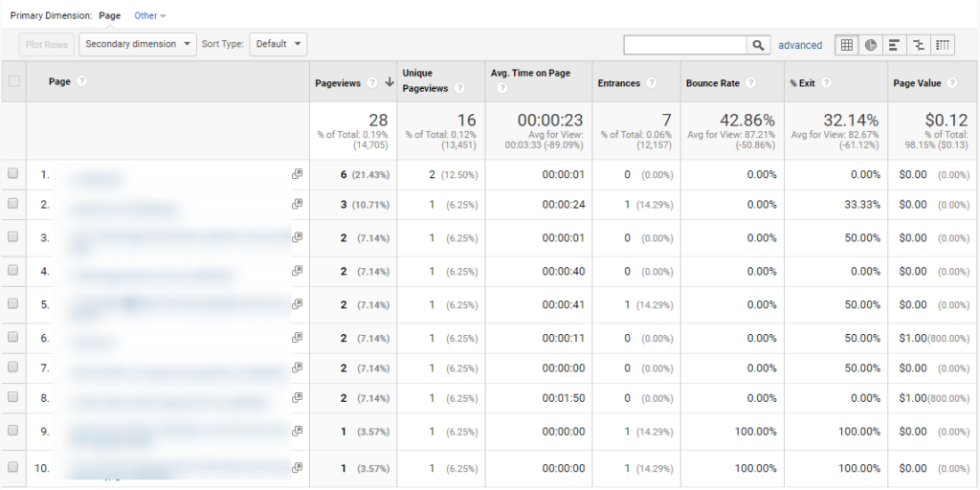The image size is (980, 490).
Task: Open row 7 page in new window icon
Action: (298, 367)
